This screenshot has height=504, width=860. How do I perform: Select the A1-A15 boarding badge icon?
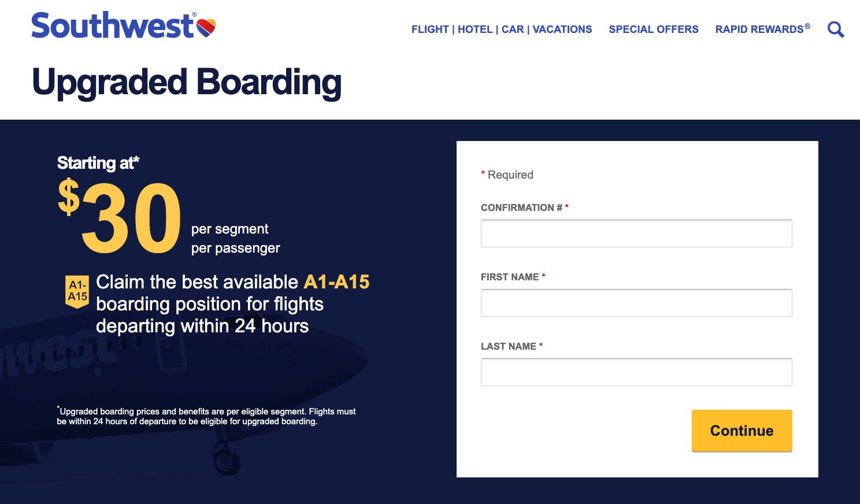(x=76, y=291)
